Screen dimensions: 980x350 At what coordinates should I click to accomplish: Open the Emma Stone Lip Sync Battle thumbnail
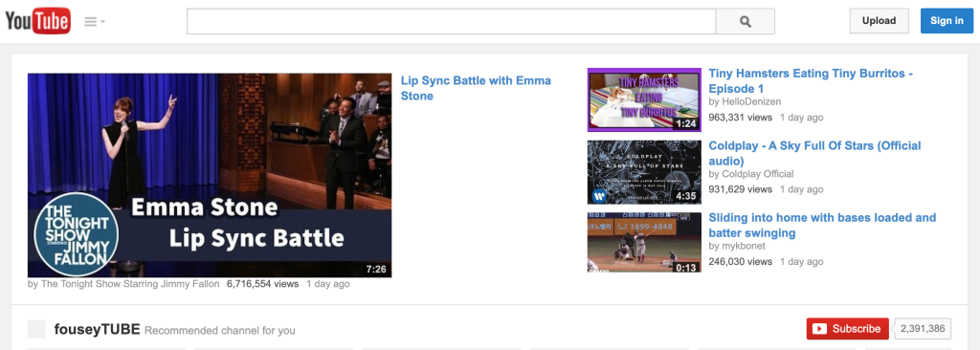210,175
